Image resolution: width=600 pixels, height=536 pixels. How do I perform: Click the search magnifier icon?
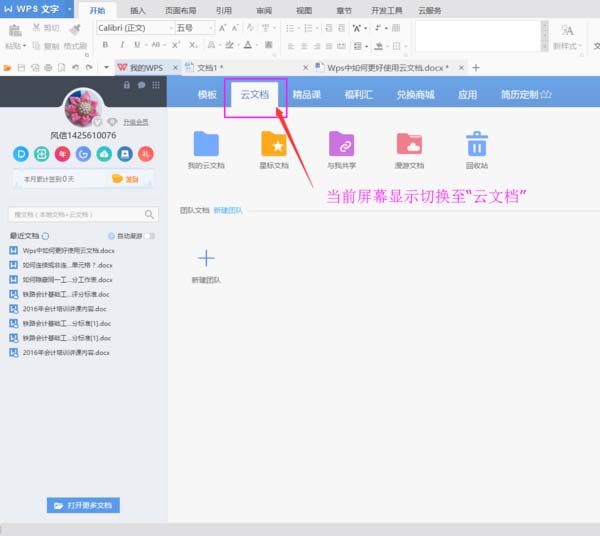pyautogui.click(x=149, y=214)
